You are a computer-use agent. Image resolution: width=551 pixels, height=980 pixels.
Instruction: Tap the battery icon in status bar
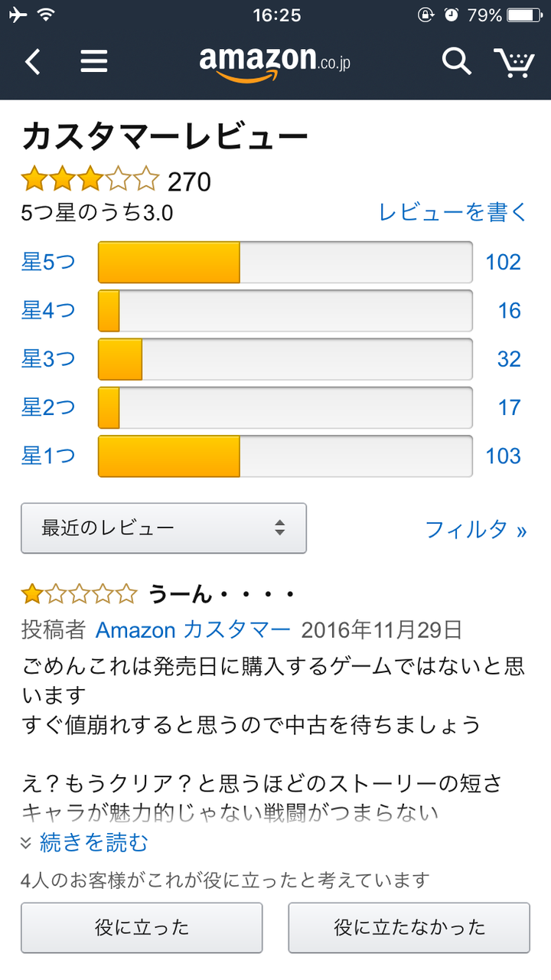click(x=524, y=15)
